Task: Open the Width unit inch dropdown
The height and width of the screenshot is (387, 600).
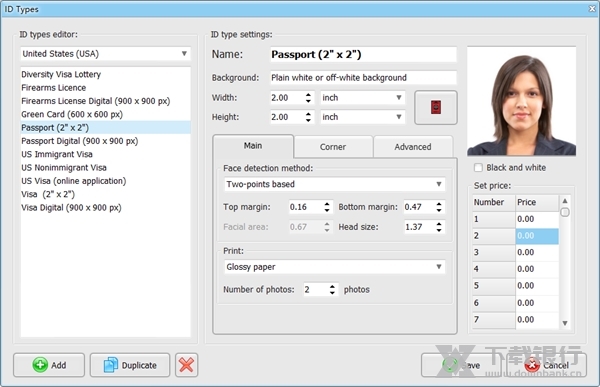Action: pos(362,98)
